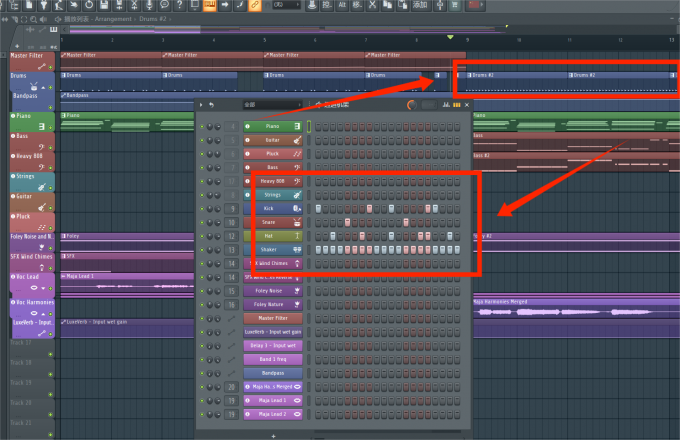This screenshot has height=440, width=680.
Task: Add a new channel with plus button
Action: pyautogui.click(x=301, y=436)
